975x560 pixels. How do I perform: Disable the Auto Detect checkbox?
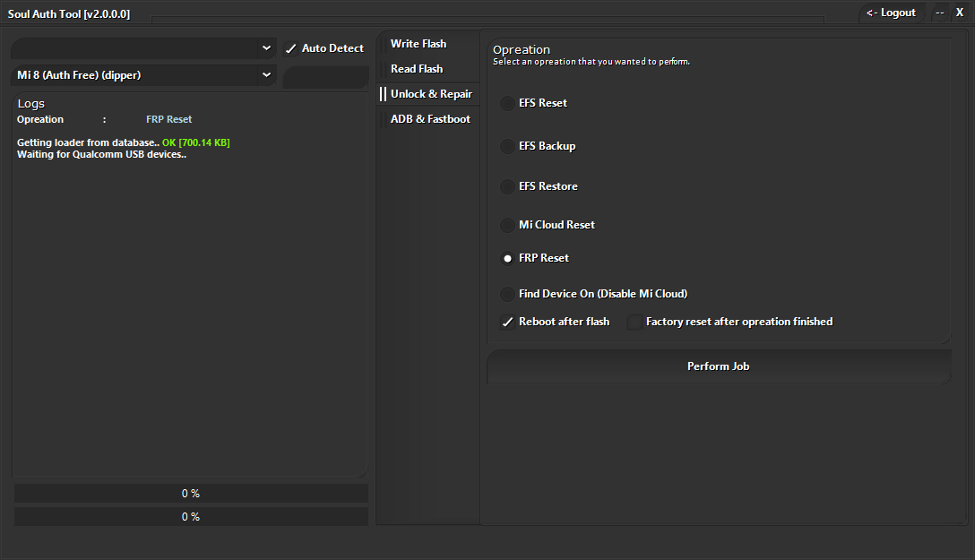click(291, 47)
